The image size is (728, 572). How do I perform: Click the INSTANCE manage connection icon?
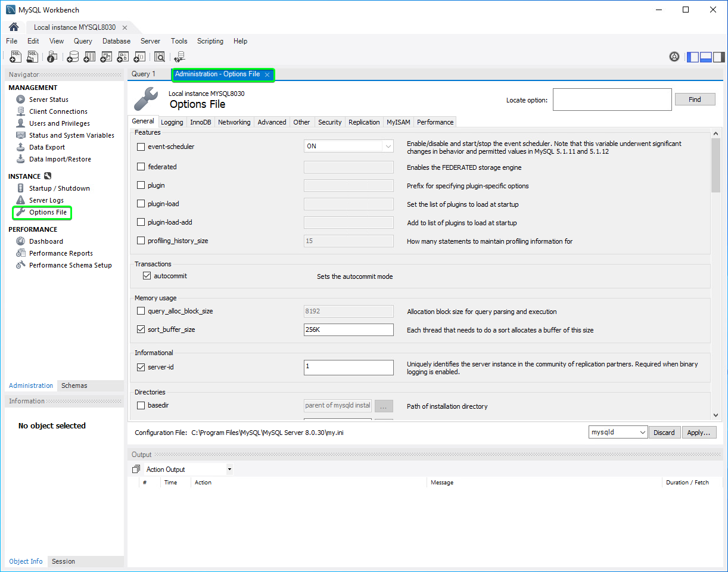tap(48, 176)
